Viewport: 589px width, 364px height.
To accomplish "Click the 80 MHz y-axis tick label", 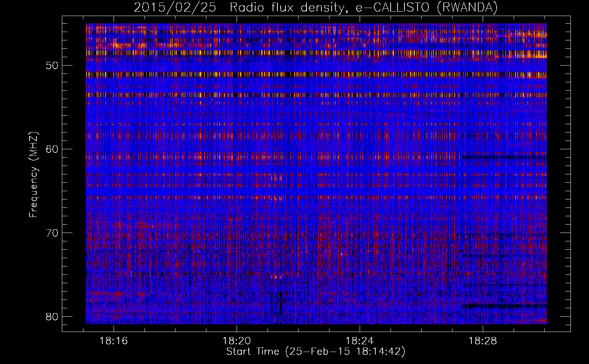I will [x=52, y=316].
